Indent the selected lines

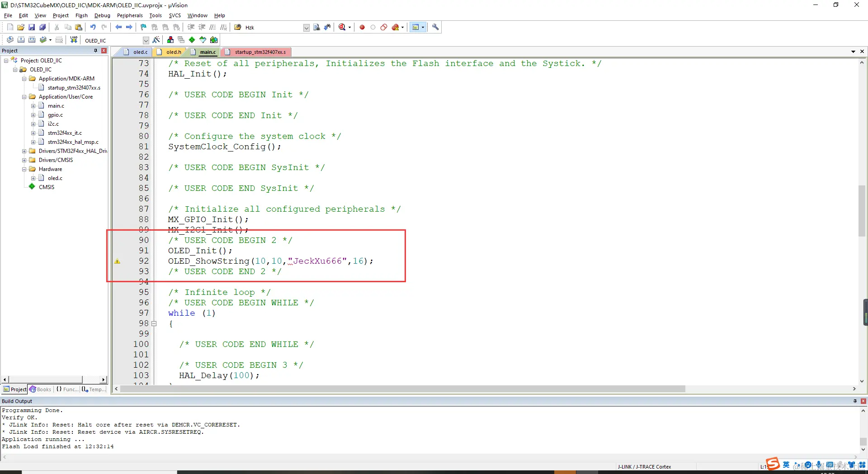pyautogui.click(x=191, y=27)
